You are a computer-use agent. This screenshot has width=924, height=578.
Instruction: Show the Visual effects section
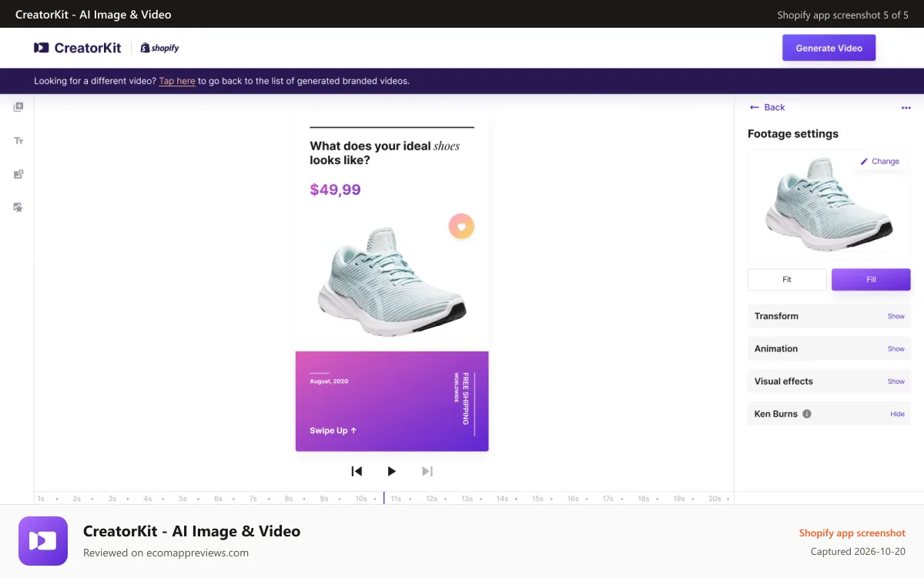coord(896,381)
